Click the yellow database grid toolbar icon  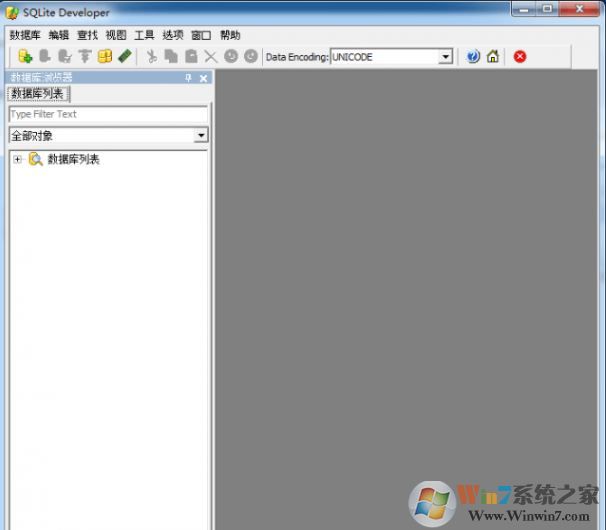[105, 56]
